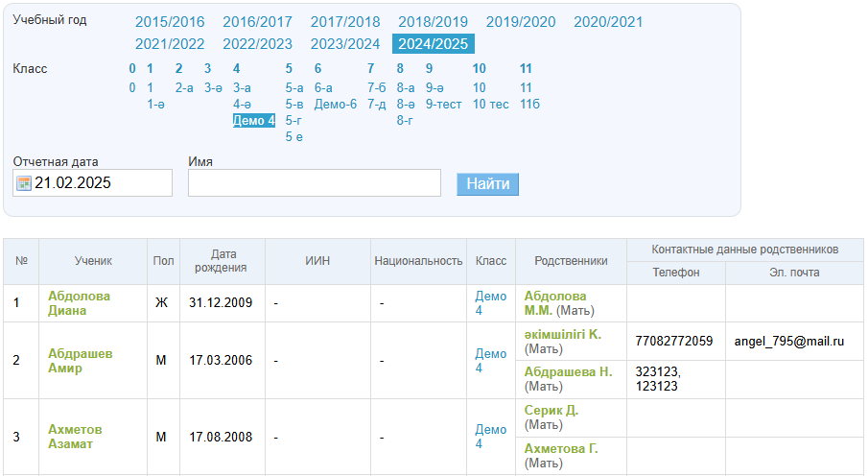Open relative Абдрашева Н. link
Screen dimensions: 868x476
click(568, 371)
